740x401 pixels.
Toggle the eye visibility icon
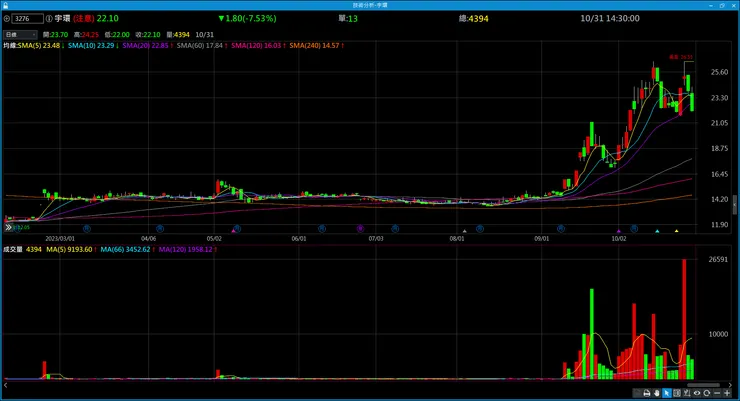point(697,393)
